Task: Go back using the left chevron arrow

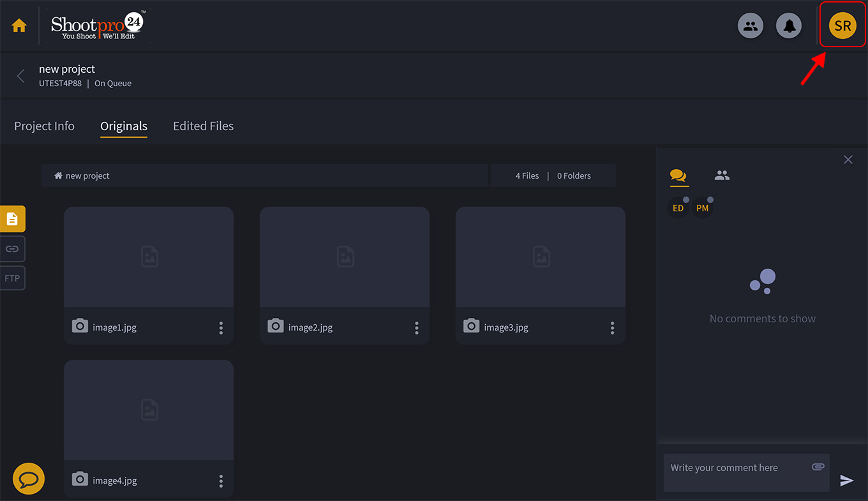Action: (x=20, y=76)
